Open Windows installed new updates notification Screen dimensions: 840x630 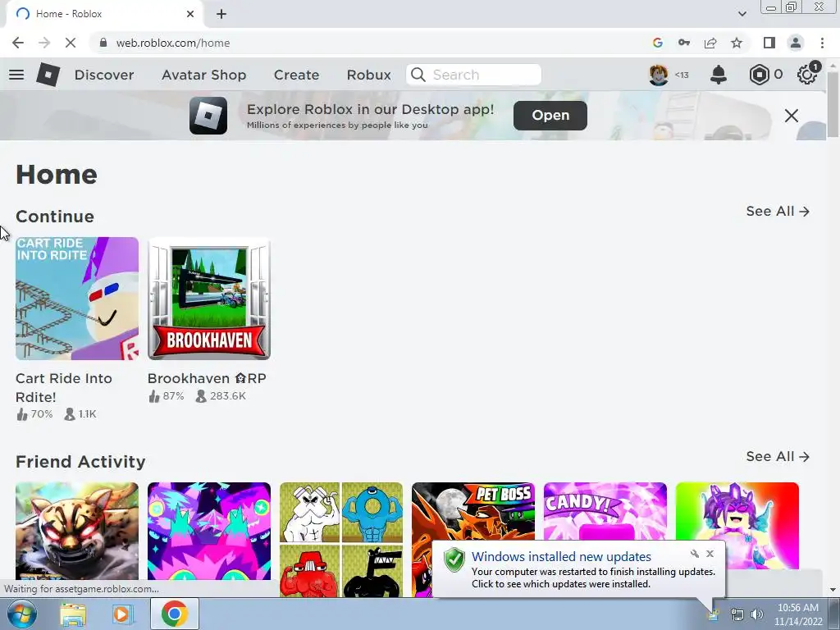click(578, 569)
